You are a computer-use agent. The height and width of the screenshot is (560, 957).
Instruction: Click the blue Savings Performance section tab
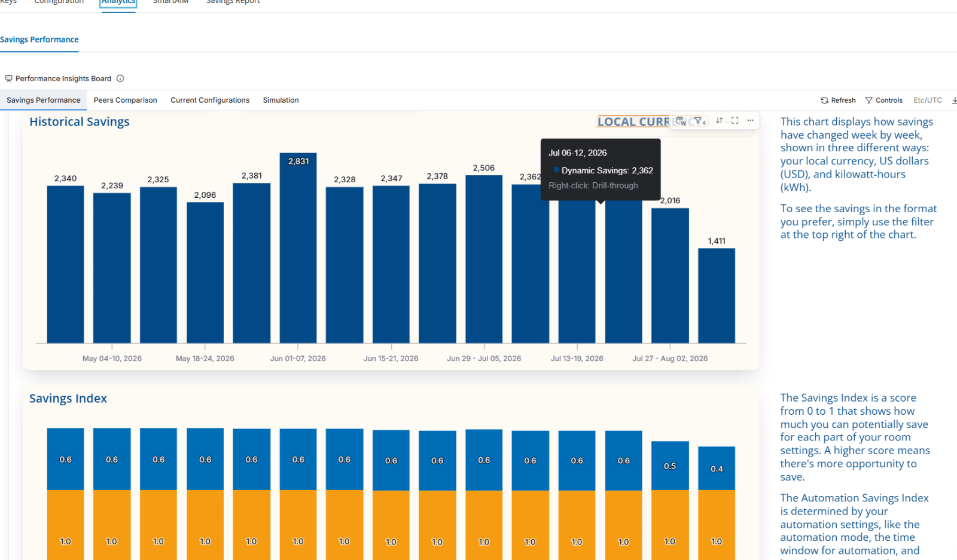(39, 39)
